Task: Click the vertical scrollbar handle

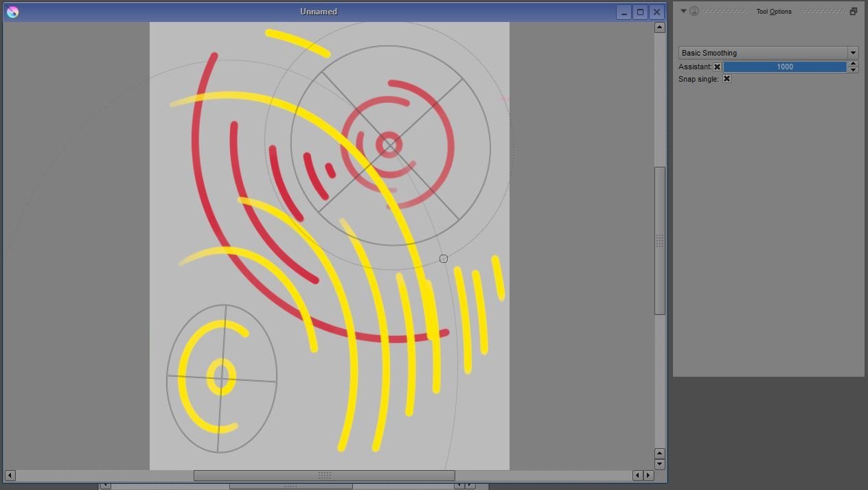Action: tap(659, 241)
